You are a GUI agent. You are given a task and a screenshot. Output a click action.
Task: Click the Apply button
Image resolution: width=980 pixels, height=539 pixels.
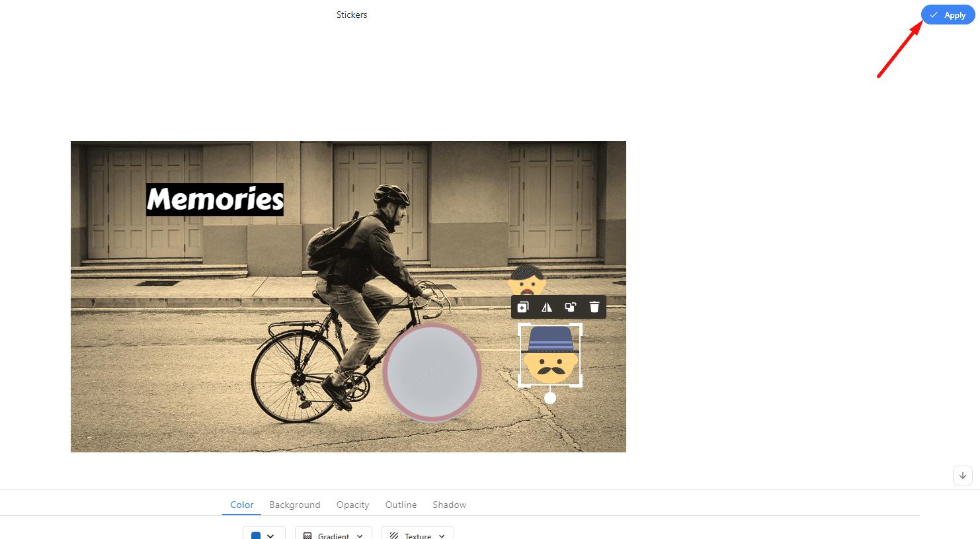948,15
